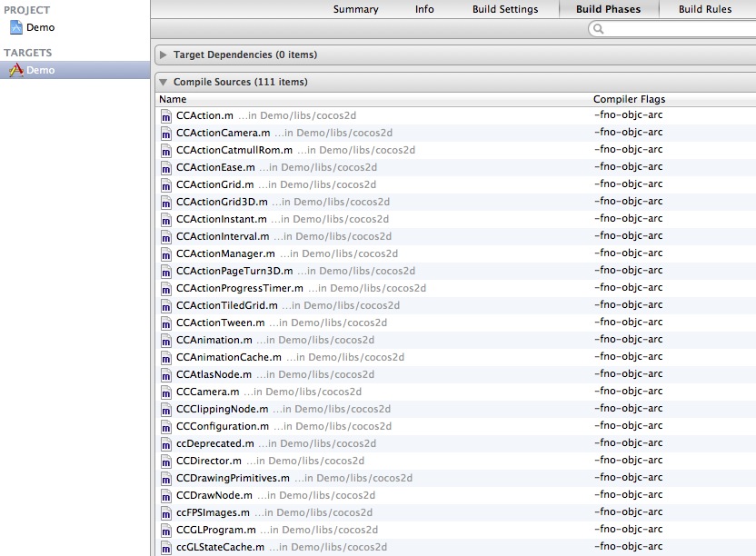Click the CCAtlasNode.m file icon

[166, 375]
